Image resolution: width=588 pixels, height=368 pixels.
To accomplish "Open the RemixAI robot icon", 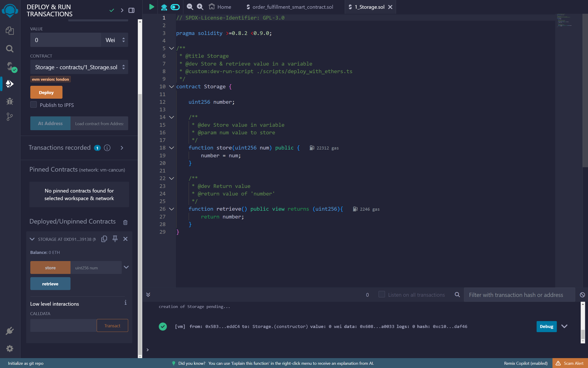I will click(164, 7).
